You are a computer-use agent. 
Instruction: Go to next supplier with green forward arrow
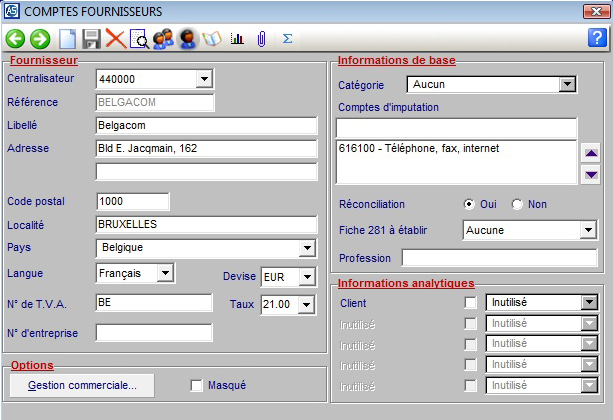pyautogui.click(x=40, y=39)
